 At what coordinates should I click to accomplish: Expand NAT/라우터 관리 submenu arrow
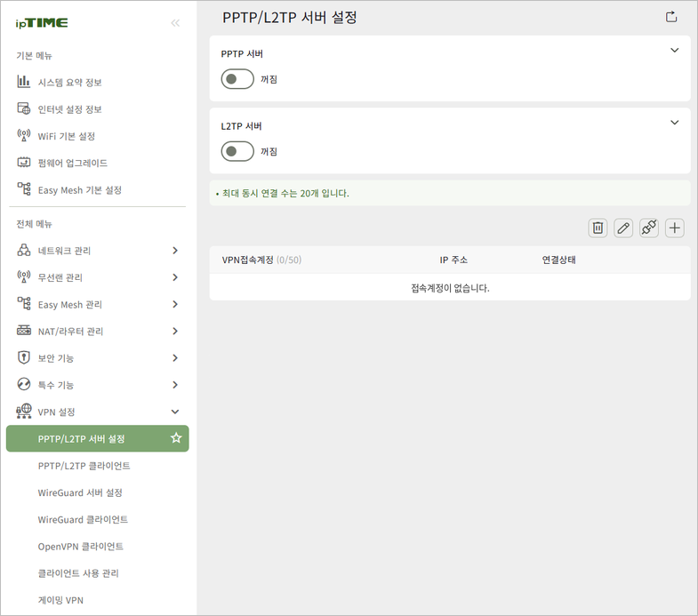coord(175,332)
